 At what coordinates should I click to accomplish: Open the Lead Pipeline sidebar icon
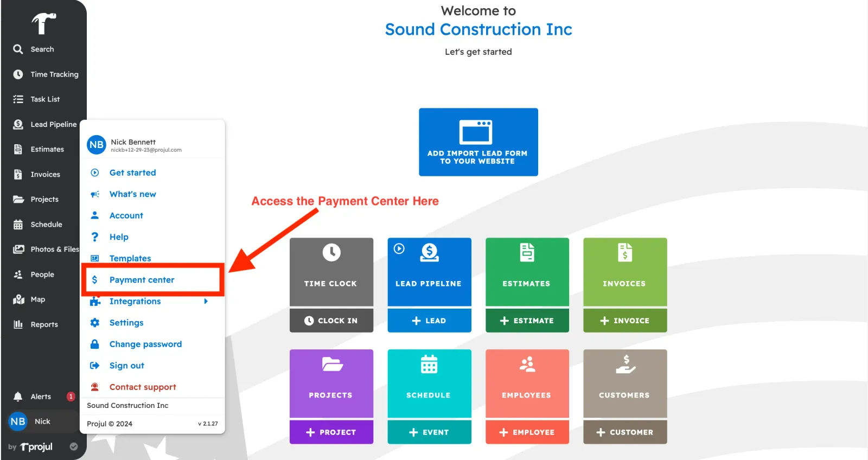tap(18, 124)
